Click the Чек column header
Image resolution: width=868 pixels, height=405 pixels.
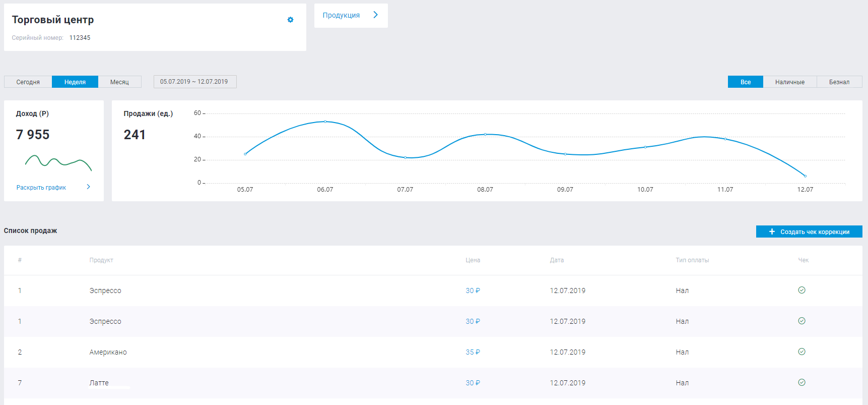click(803, 260)
